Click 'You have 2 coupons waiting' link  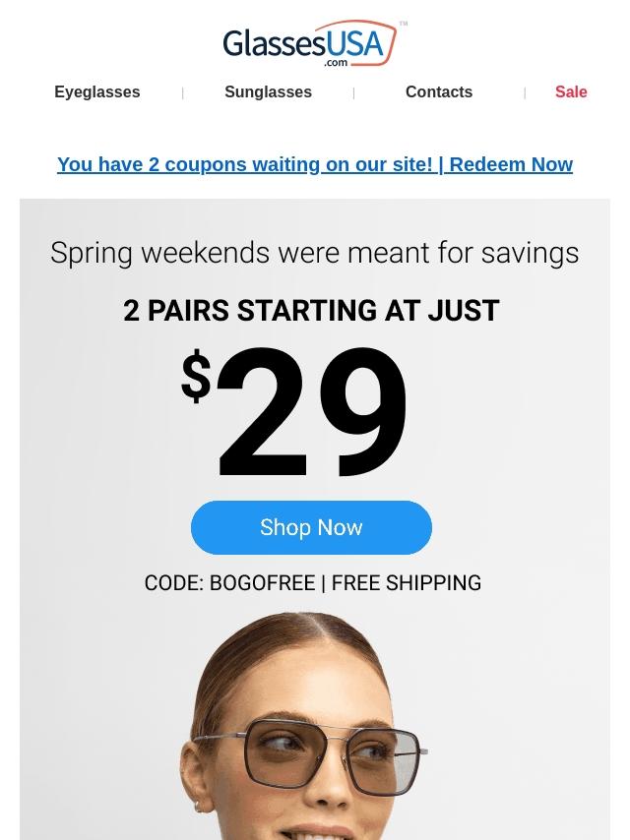(x=244, y=164)
